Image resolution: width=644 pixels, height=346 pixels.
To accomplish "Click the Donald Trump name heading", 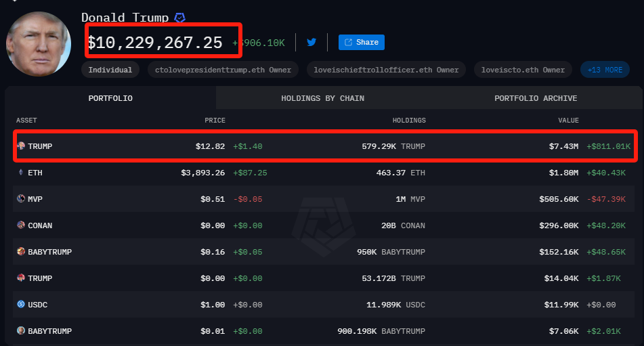I will (x=125, y=18).
